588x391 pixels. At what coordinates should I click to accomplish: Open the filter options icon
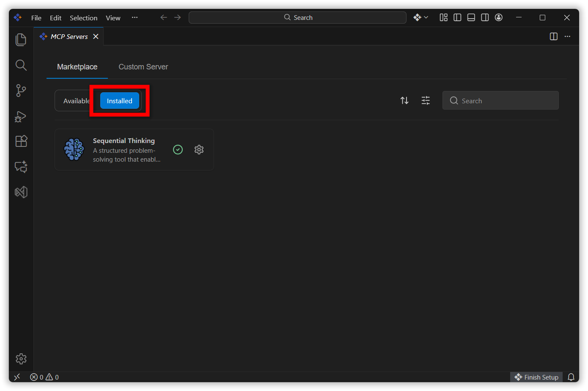(x=426, y=100)
